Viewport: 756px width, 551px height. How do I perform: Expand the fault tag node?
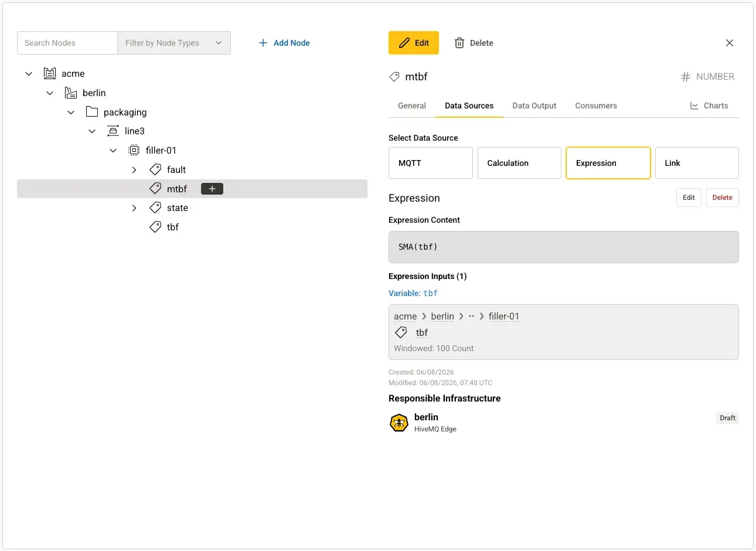(x=134, y=170)
